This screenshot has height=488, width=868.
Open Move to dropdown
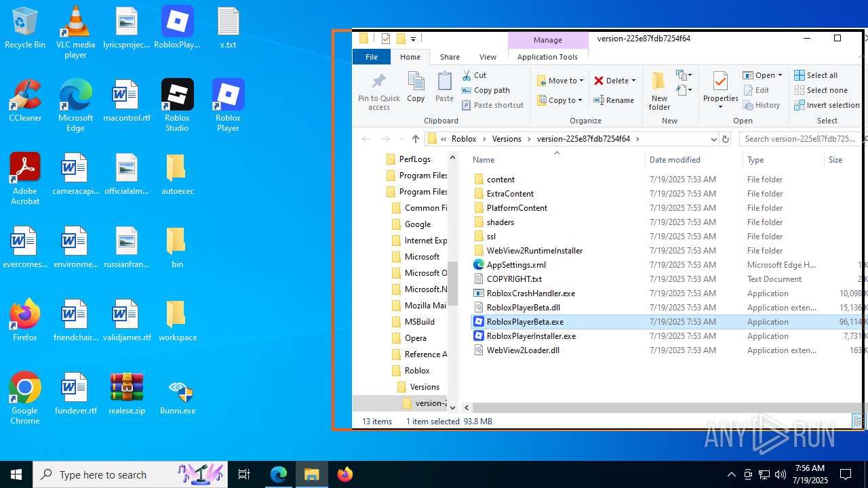pos(560,81)
